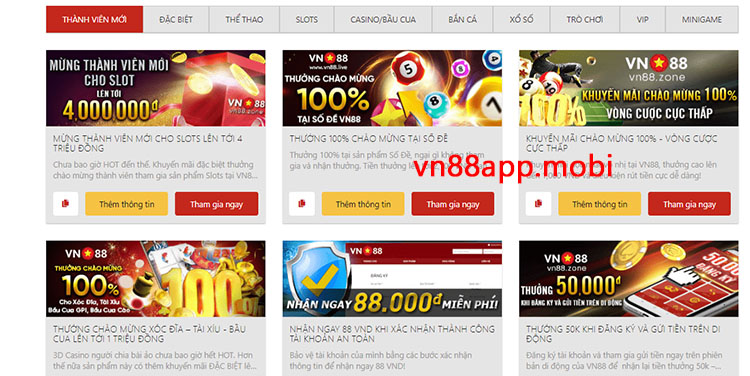Switch to the Đặc Biệt tab
750x376 pixels.
click(176, 20)
